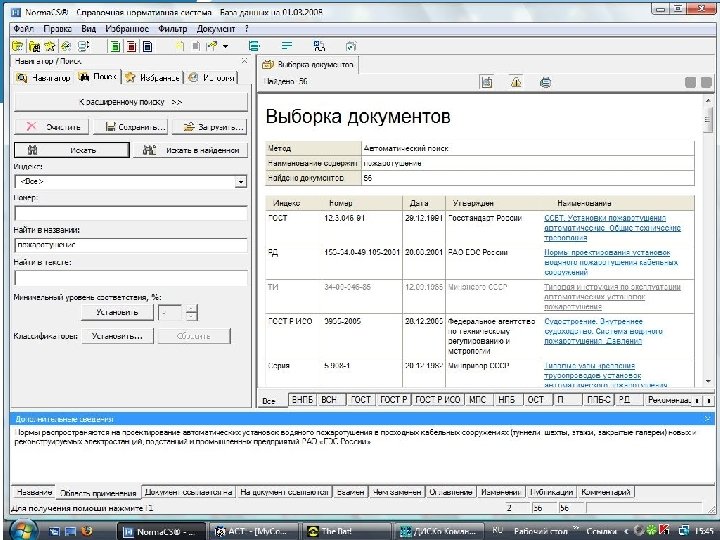Screen dimensions: 720x540
Task: Click the document list vertical scrollbar
Action: (708, 241)
